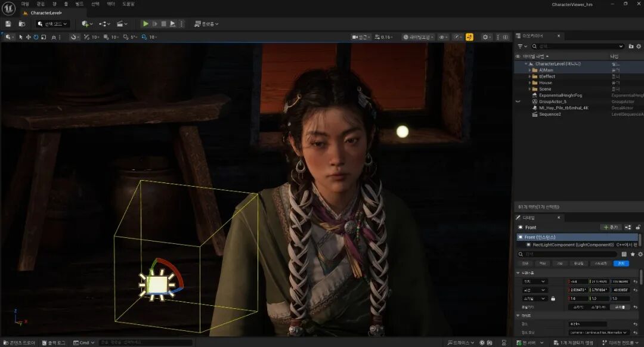
Task: Open the platforms dropdown in main toolbar
Action: [x=206, y=24]
